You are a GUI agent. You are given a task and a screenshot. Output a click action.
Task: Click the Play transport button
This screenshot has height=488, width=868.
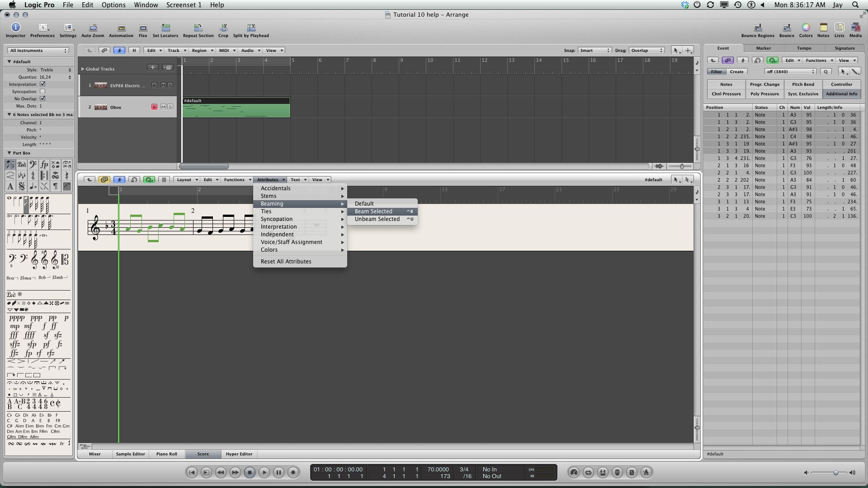(x=264, y=472)
